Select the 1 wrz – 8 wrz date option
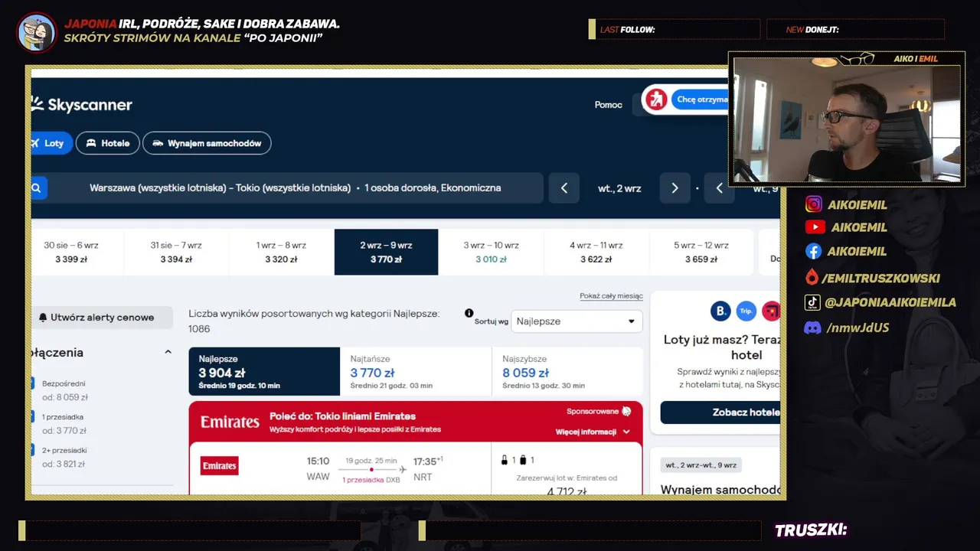This screenshot has width=980, height=551. point(281,252)
